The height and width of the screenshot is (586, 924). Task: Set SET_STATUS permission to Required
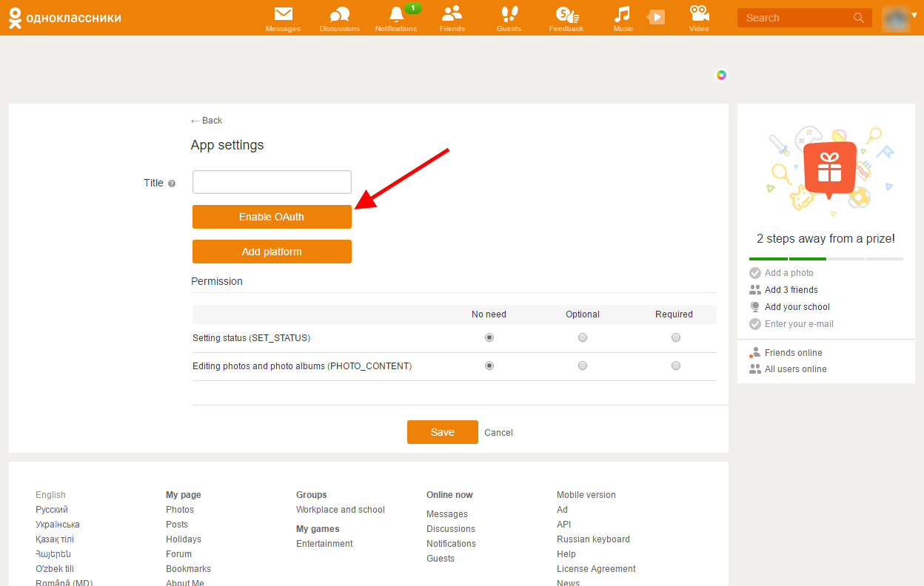point(676,337)
